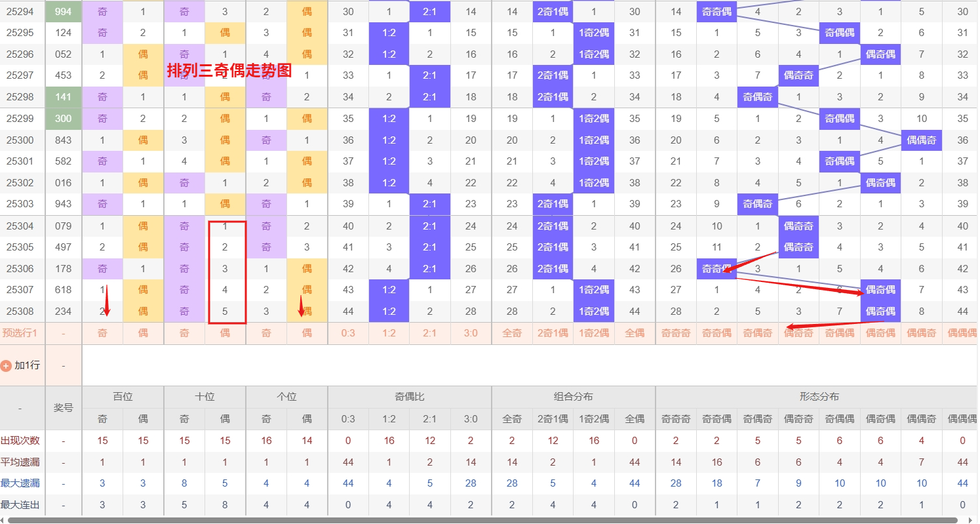
Task: Select 偶 for 十位 in the 预选行1 row
Action: 225,333
